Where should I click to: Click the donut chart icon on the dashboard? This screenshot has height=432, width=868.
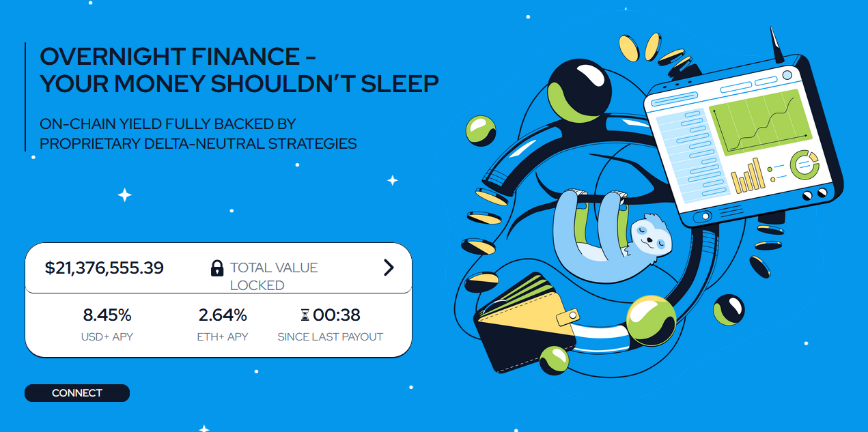pos(804,164)
